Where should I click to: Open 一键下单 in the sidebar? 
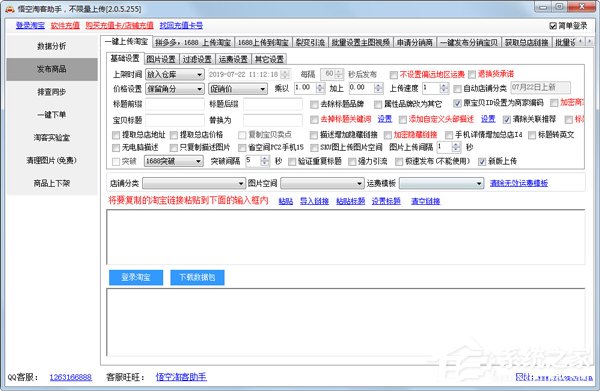pyautogui.click(x=52, y=115)
